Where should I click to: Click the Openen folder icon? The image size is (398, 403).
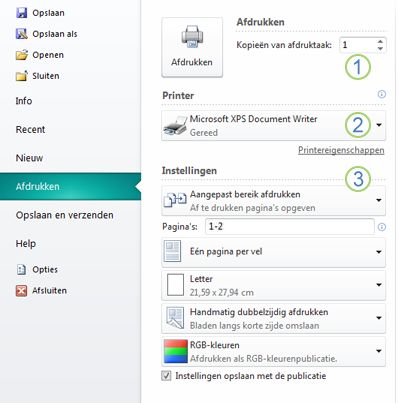click(22, 55)
